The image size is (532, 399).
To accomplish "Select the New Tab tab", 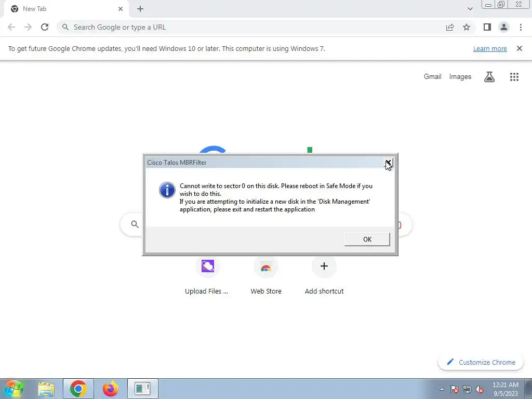I will (x=66, y=9).
